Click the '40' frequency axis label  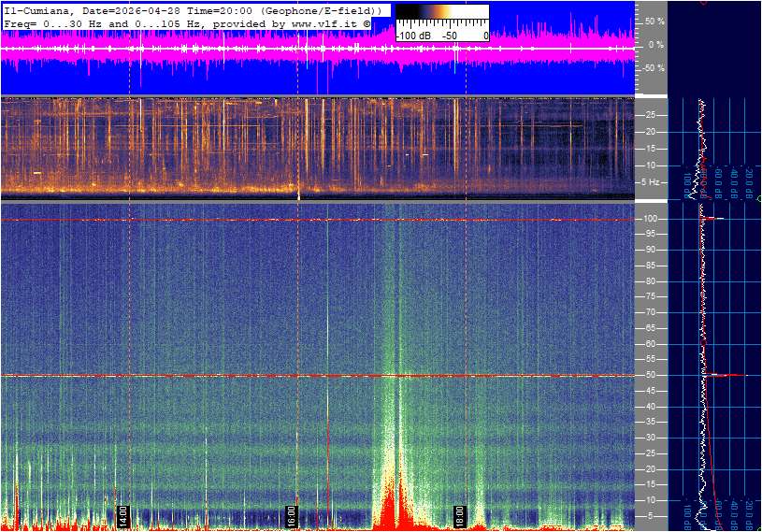651,407
